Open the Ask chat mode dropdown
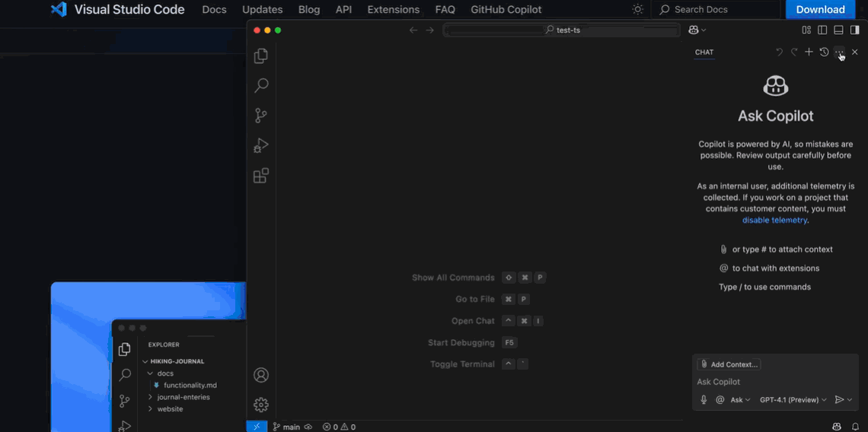 pos(740,399)
